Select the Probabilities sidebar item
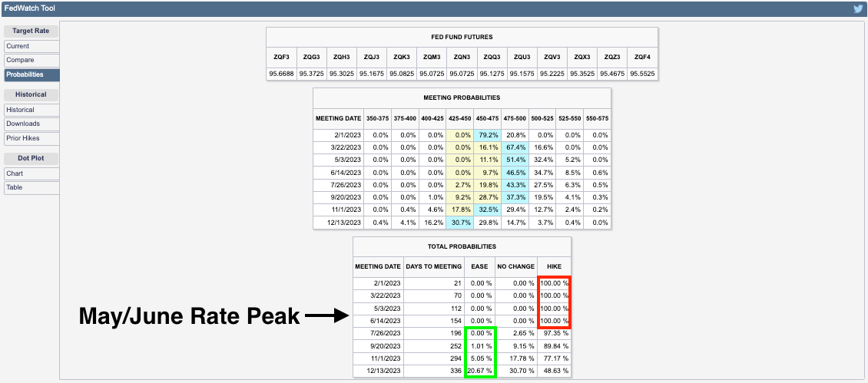The width and height of the screenshot is (868, 383). click(x=31, y=74)
